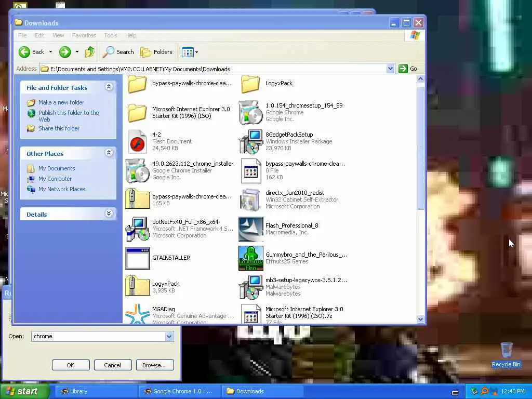
Task: Select Flash_Professional_8 icon
Action: point(251,229)
